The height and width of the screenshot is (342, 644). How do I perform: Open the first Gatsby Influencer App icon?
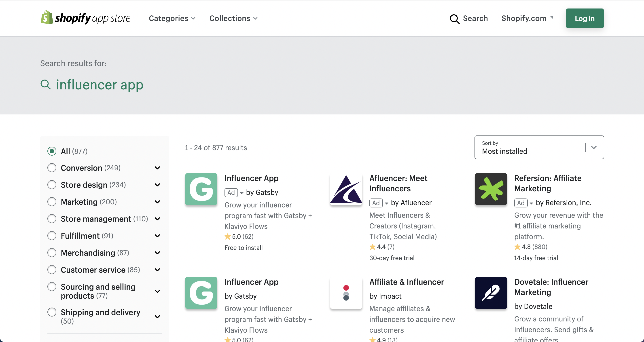point(201,189)
